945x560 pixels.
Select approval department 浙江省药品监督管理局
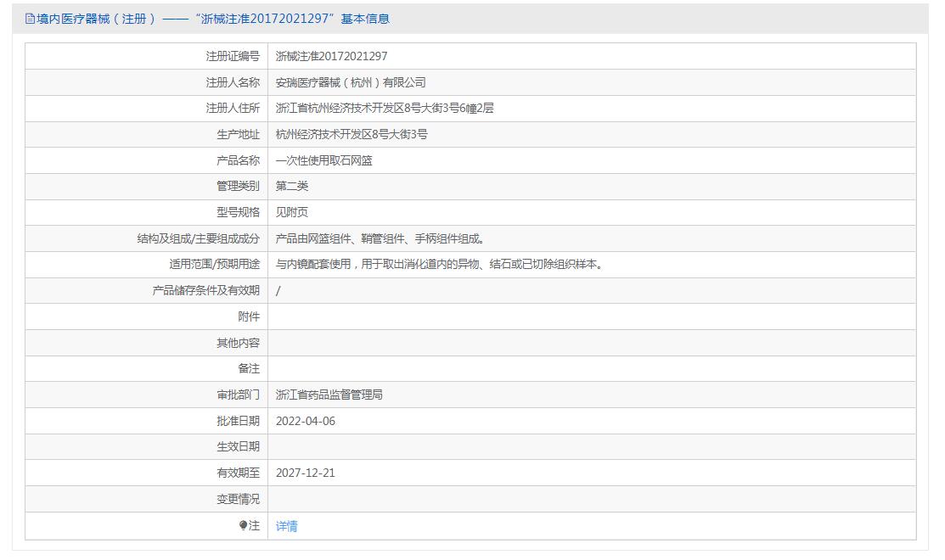pos(329,395)
